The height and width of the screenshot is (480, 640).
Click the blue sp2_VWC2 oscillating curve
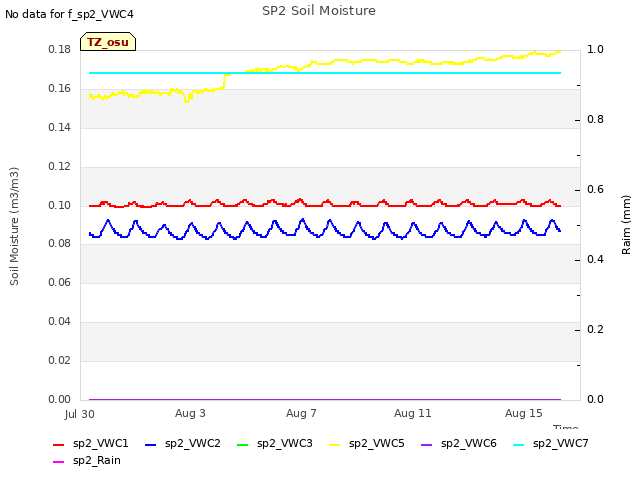coord(325,230)
